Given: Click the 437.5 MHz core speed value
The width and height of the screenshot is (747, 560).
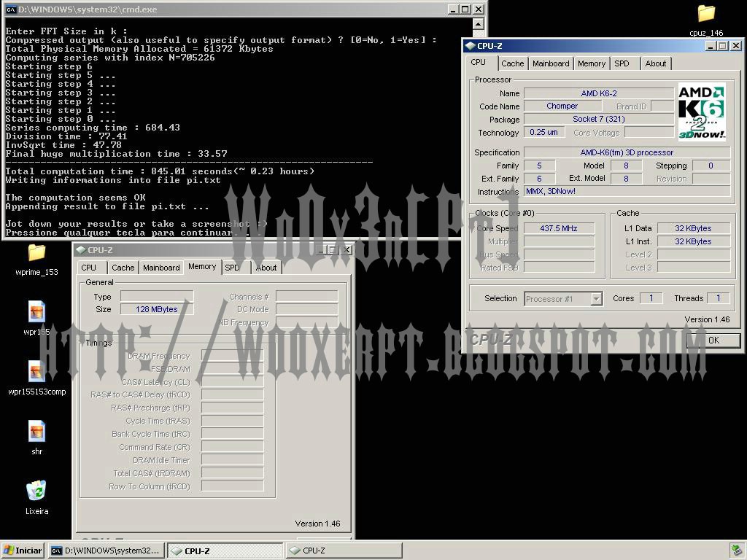Looking at the screenshot, I should [559, 228].
